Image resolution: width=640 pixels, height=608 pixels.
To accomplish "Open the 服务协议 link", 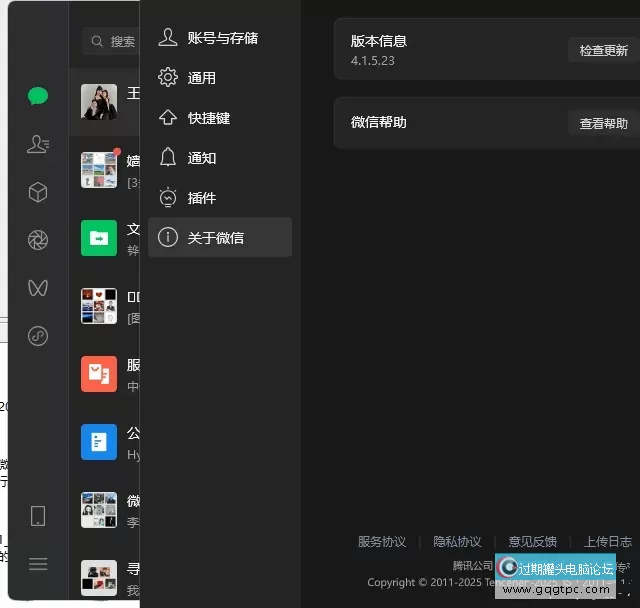I will pos(382,542).
